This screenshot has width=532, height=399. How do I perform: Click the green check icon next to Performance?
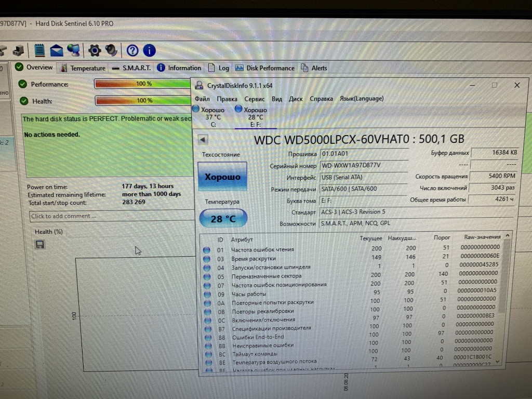point(23,84)
